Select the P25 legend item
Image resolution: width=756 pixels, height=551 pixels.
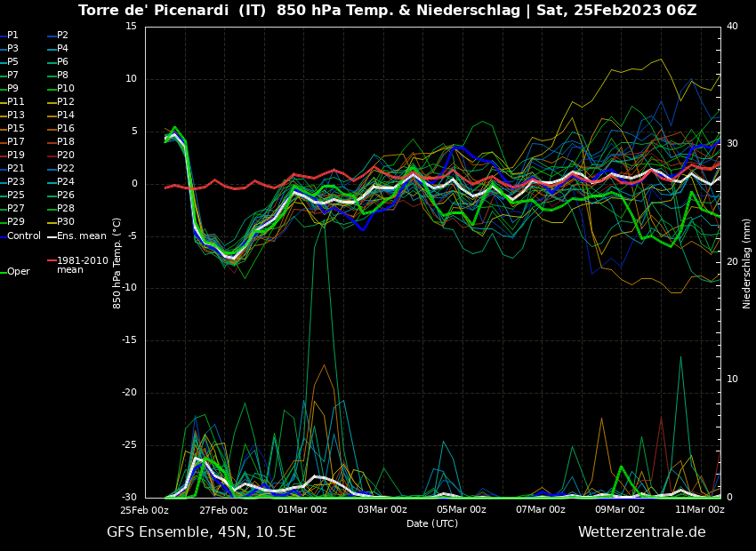[15, 195]
